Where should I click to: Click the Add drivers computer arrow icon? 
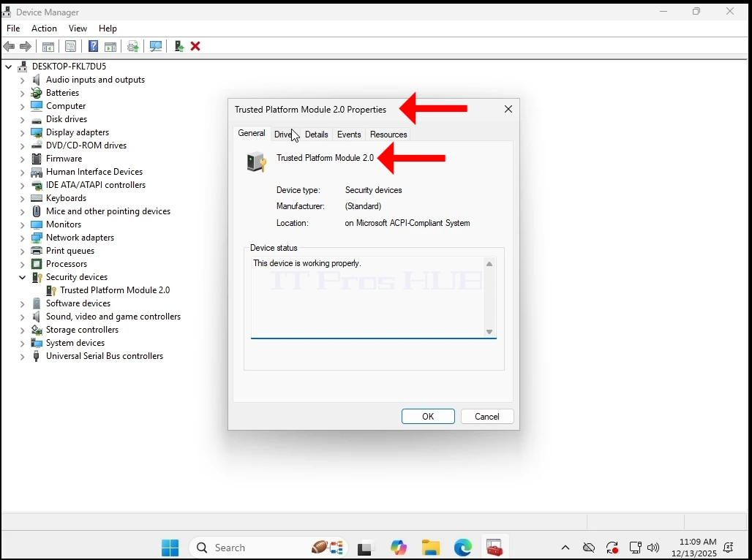pos(179,46)
